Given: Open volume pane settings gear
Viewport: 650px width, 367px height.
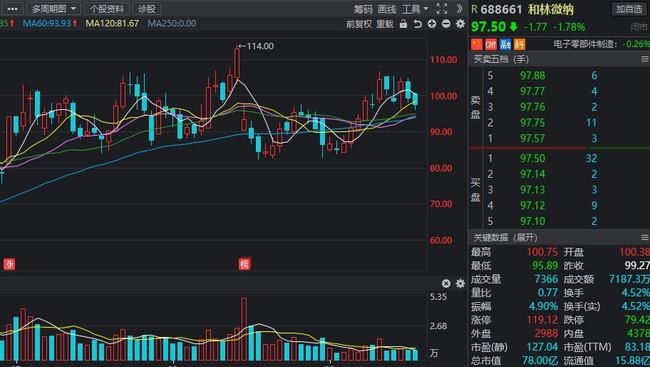Looking at the screenshot, I should [x=460, y=283].
